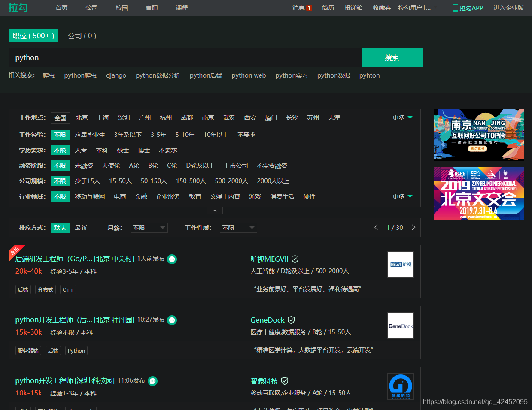
Task: Open 公司 in top navigation
Action: (x=92, y=8)
